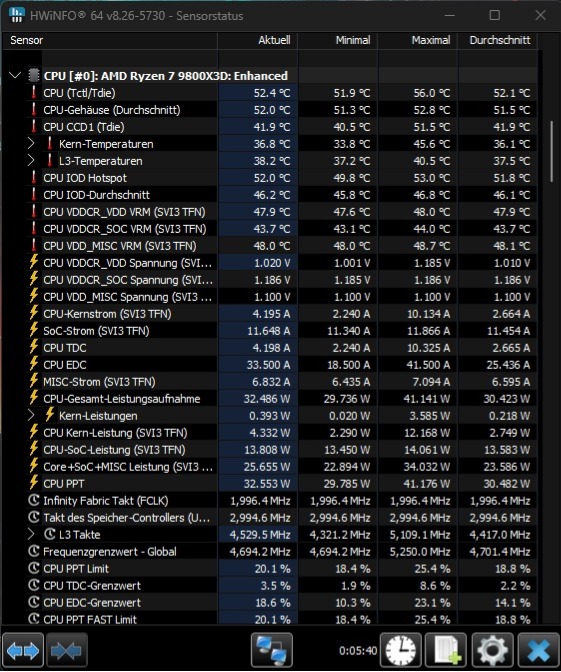Click lightning icon of CPU PPT row

pos(33,483)
